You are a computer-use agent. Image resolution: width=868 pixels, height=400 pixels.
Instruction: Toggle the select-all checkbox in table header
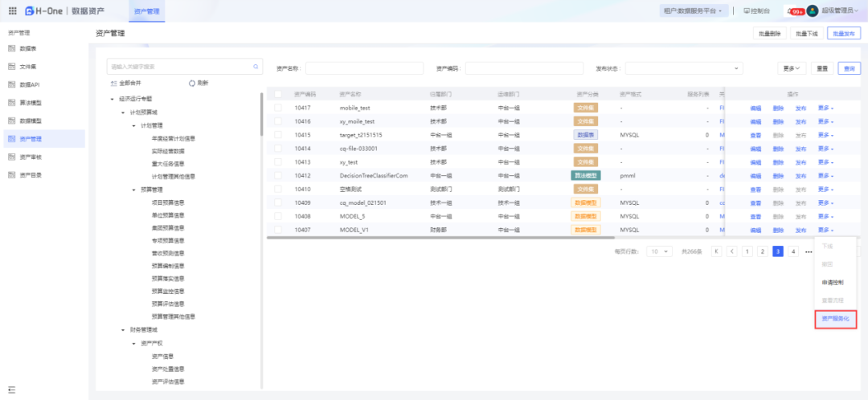278,94
